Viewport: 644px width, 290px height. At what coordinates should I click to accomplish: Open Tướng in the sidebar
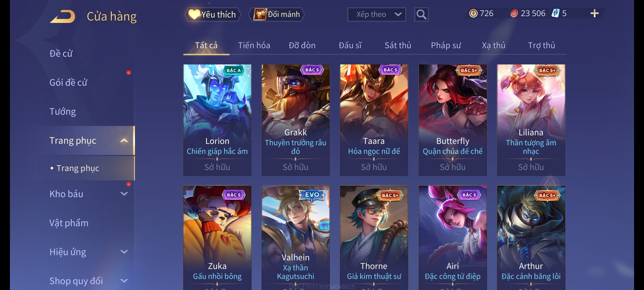(x=63, y=111)
